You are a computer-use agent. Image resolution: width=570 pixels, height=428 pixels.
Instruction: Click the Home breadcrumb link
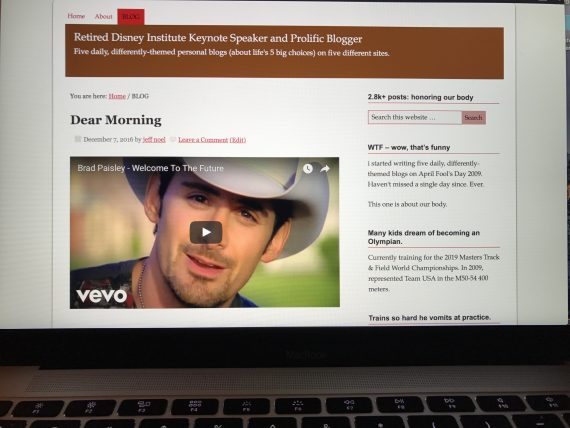click(x=117, y=96)
